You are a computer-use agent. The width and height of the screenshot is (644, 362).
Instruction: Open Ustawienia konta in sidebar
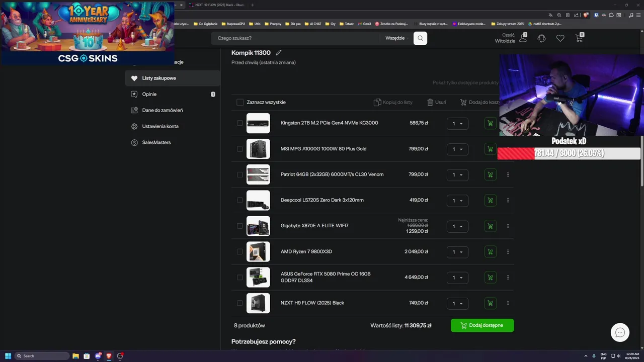point(173,126)
